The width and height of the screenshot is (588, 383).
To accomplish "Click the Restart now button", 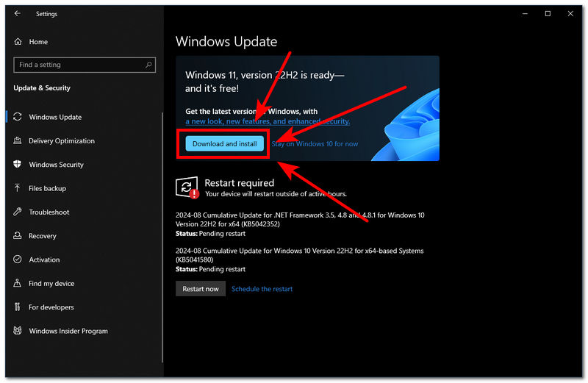I will point(201,288).
